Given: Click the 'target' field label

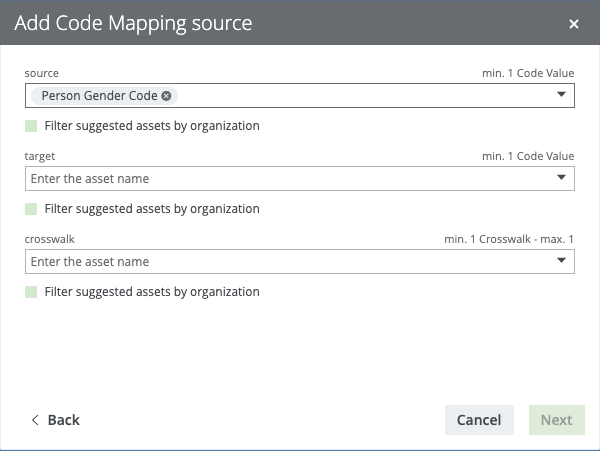Looking at the screenshot, I should click(x=40, y=157).
